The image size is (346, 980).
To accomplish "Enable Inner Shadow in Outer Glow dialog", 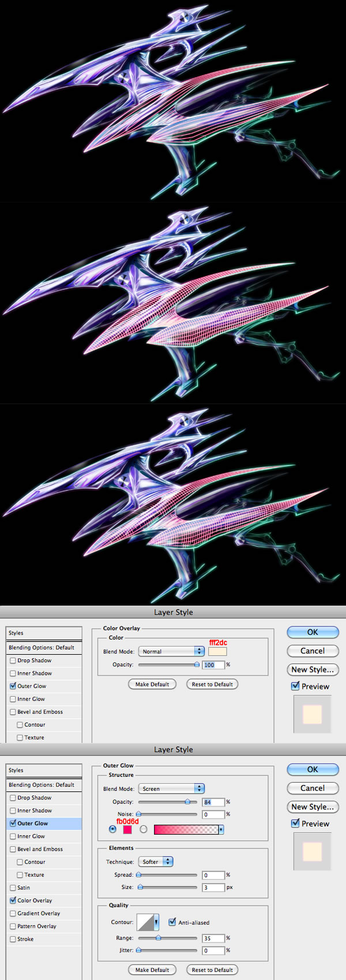I will [x=13, y=810].
